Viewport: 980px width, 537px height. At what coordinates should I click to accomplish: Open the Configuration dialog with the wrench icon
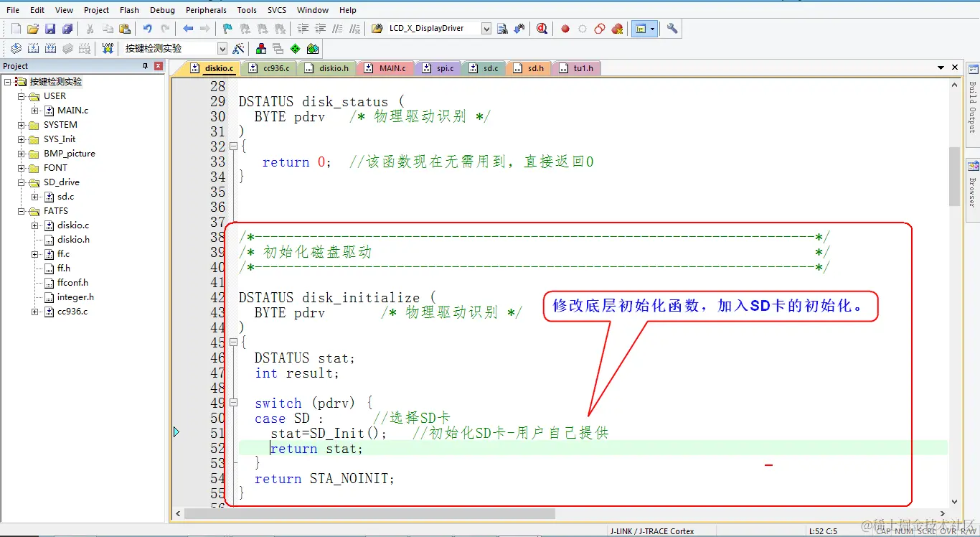click(x=672, y=29)
